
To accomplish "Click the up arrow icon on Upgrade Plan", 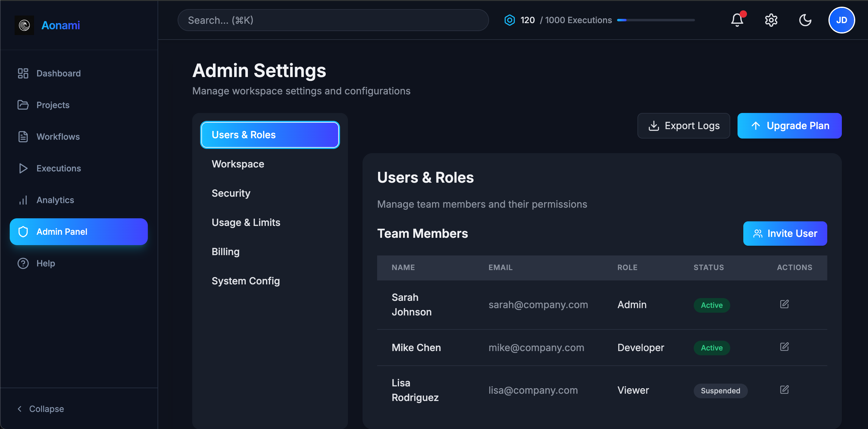I will click(756, 126).
